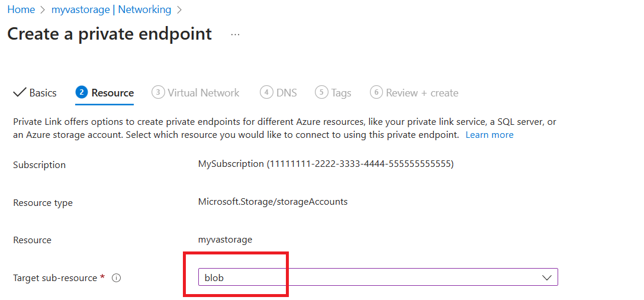Open the ellipsis more options menu

236,34
